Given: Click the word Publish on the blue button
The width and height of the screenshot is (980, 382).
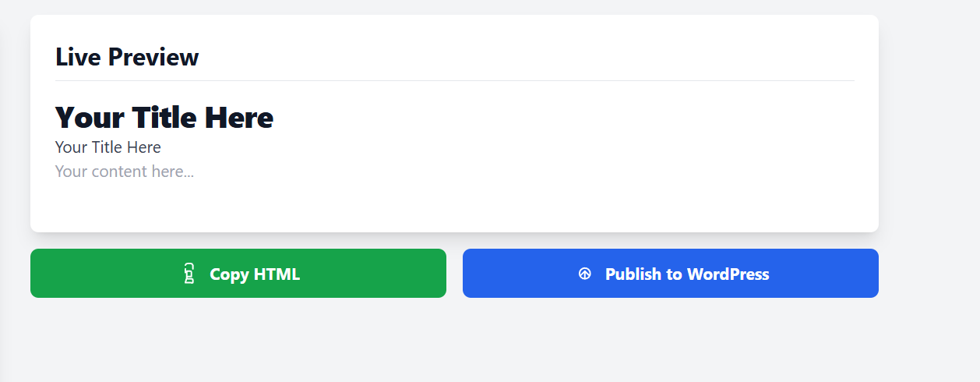Looking at the screenshot, I should pos(633,274).
